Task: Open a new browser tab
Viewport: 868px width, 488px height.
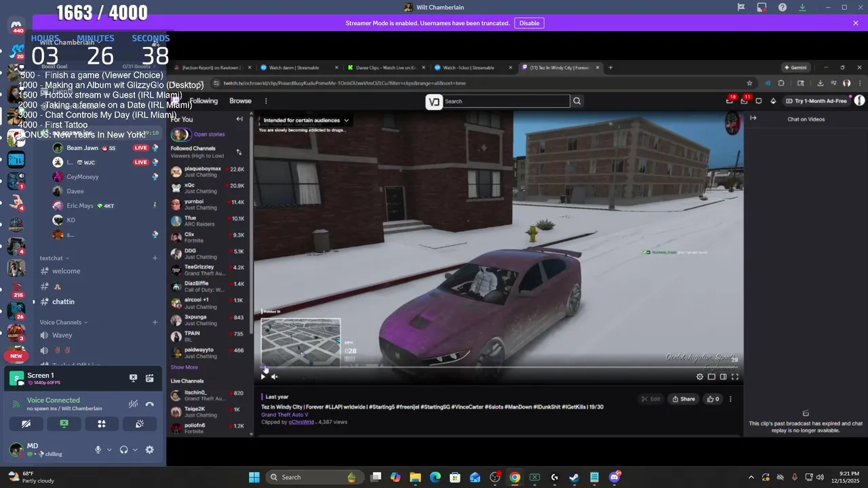Action: click(610, 68)
